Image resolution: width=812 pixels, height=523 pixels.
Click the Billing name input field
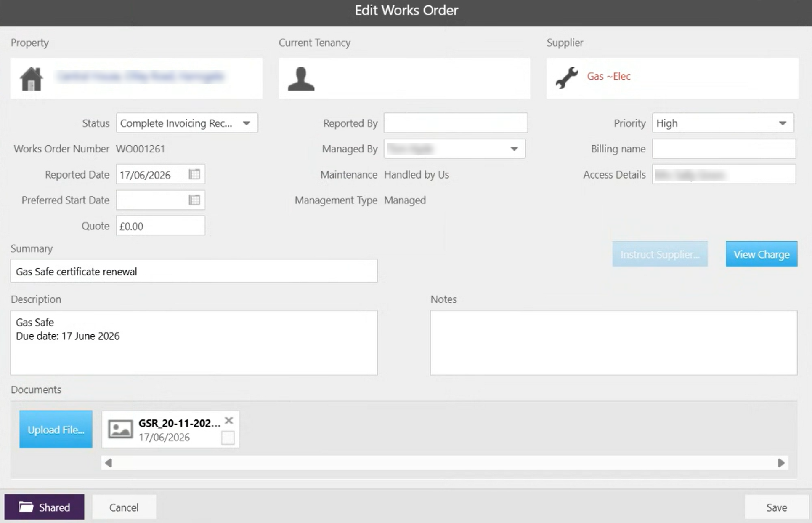pyautogui.click(x=724, y=149)
